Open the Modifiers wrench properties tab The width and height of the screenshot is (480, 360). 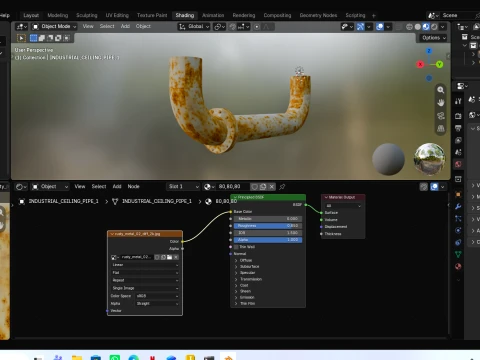(458, 207)
